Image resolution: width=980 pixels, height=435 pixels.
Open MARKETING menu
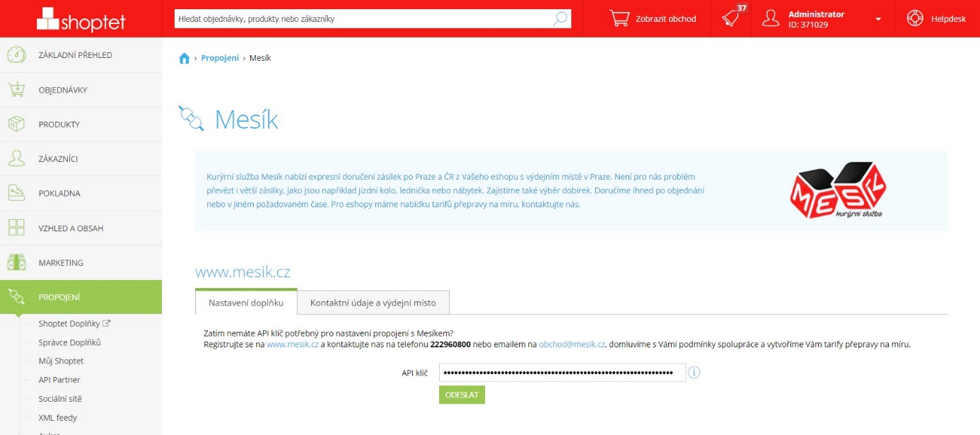(x=81, y=262)
